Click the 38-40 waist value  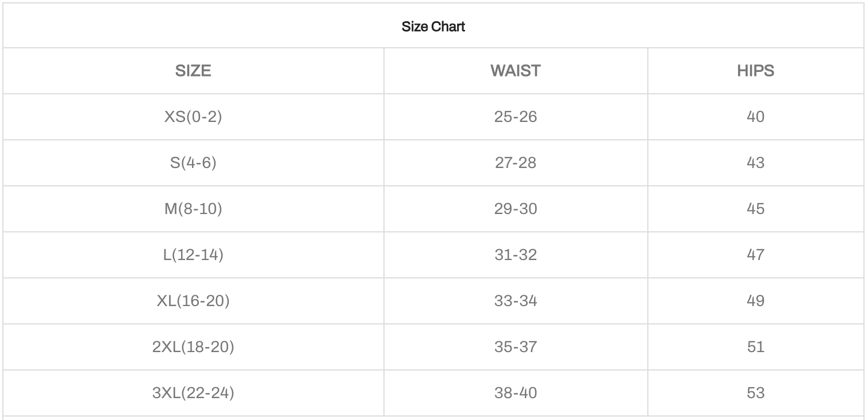(x=516, y=393)
